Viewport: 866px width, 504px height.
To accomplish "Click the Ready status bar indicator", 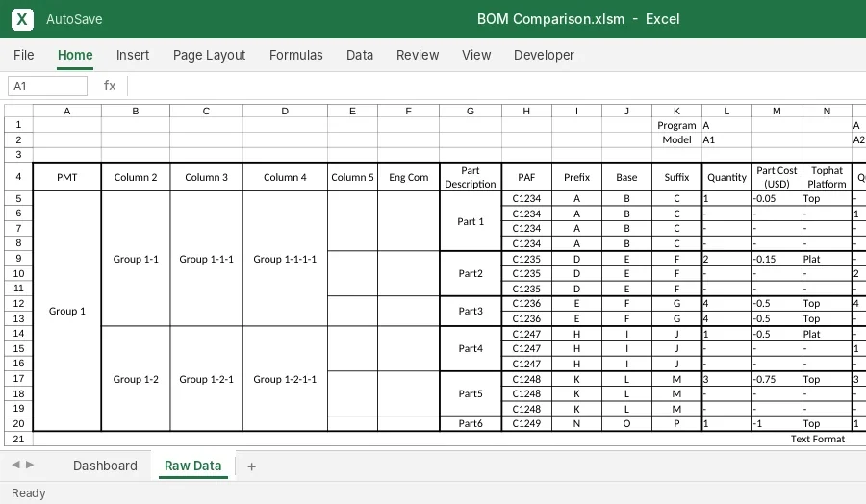I will [x=29, y=493].
